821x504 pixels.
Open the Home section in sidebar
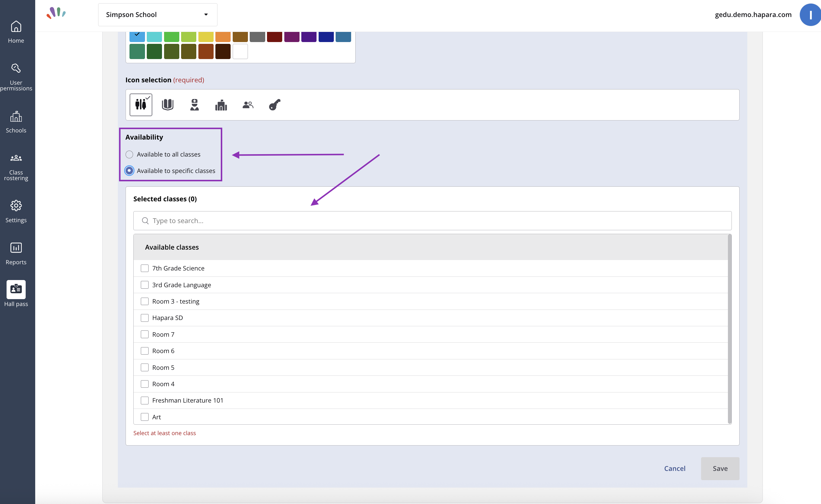point(16,32)
